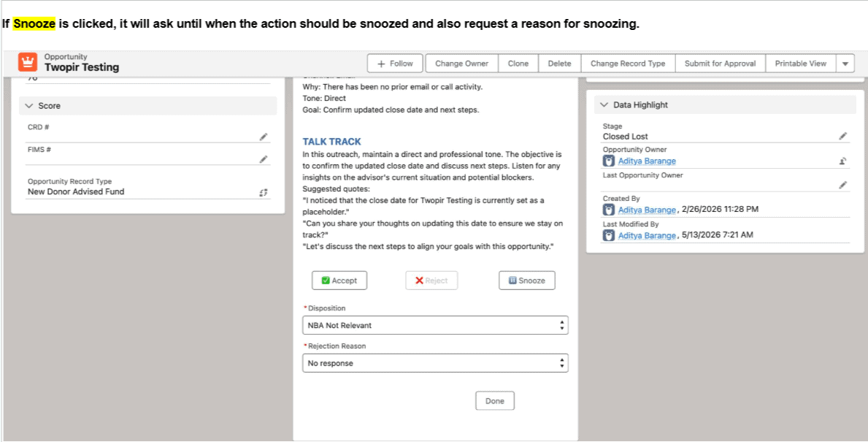Edit the CRD # field pencil icon

264,137
